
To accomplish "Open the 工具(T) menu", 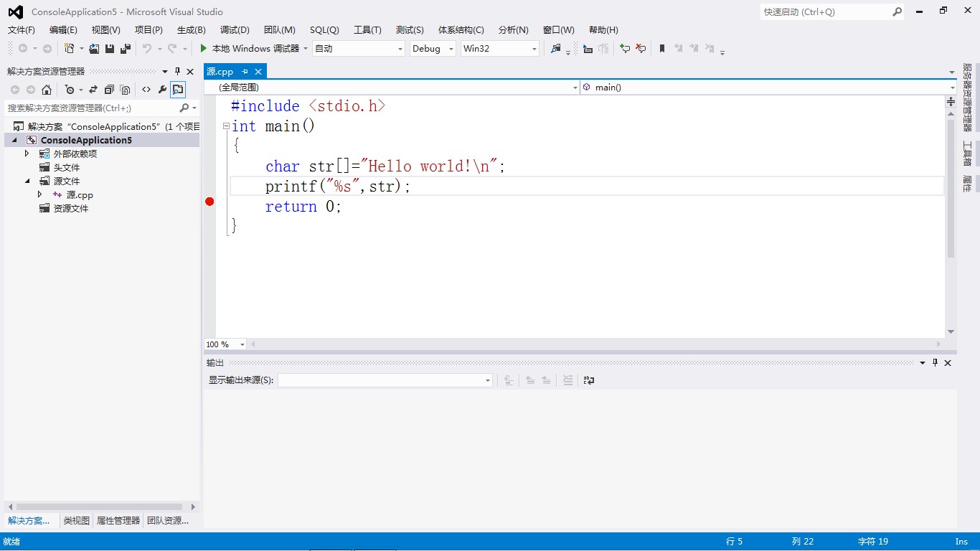I will coord(367,29).
